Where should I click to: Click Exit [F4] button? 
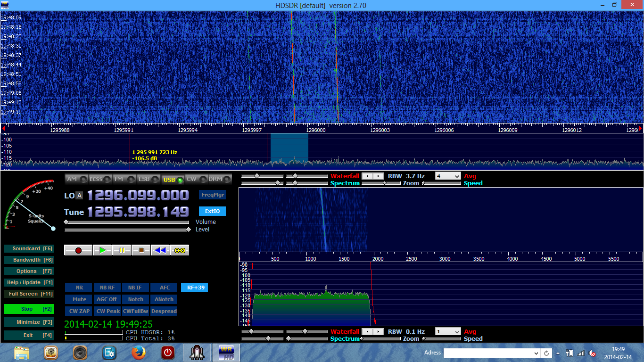(x=28, y=335)
